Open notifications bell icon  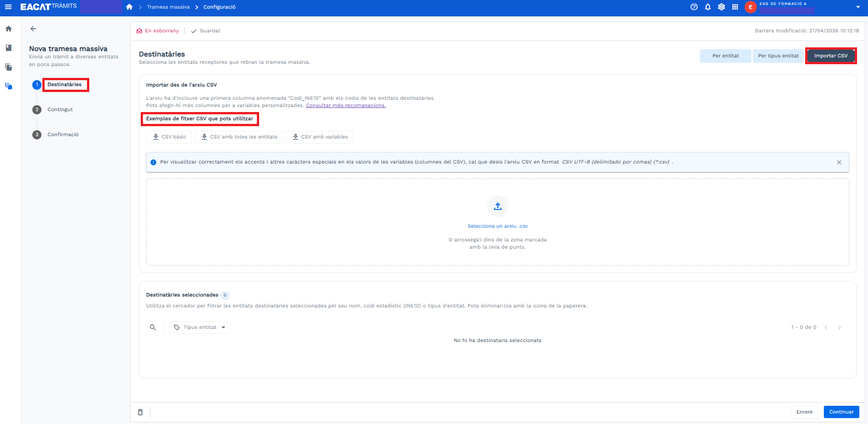click(x=707, y=7)
